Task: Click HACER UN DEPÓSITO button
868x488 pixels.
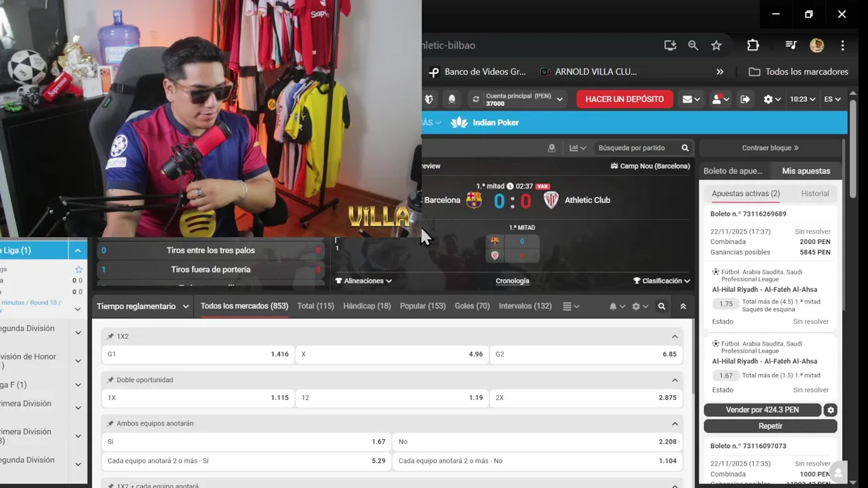Action: 625,99
